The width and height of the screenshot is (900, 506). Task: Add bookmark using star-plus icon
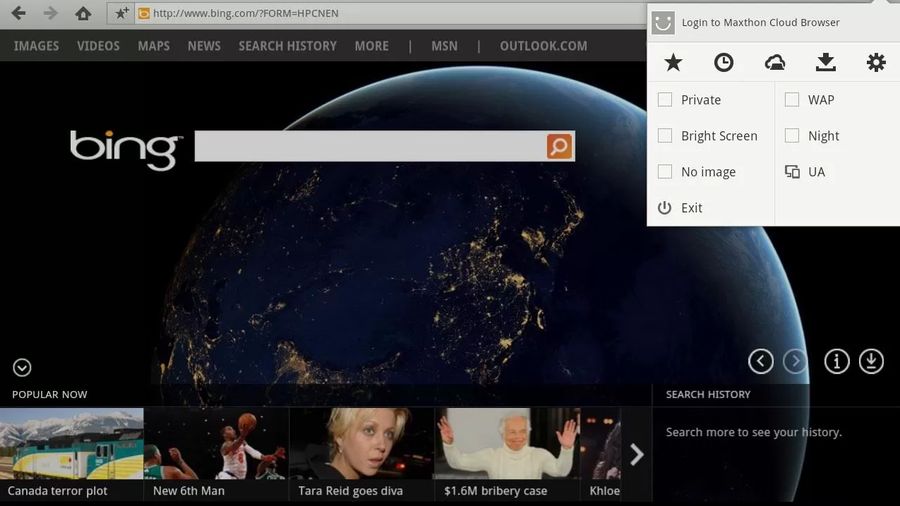pyautogui.click(x=122, y=13)
